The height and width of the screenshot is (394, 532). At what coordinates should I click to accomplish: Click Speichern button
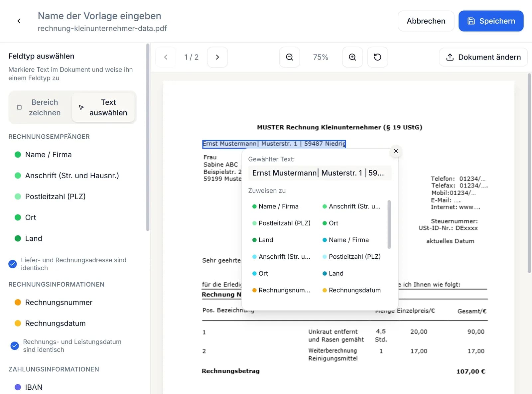coord(491,21)
